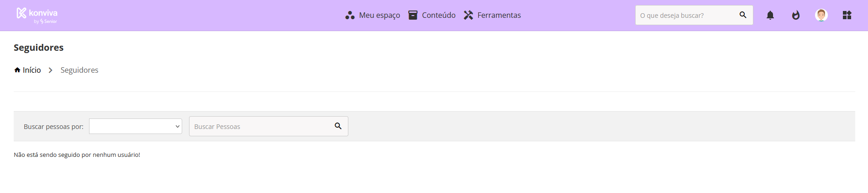Expand the 'Buscar pessoas por' dropdown
The image size is (868, 193).
pyautogui.click(x=136, y=126)
